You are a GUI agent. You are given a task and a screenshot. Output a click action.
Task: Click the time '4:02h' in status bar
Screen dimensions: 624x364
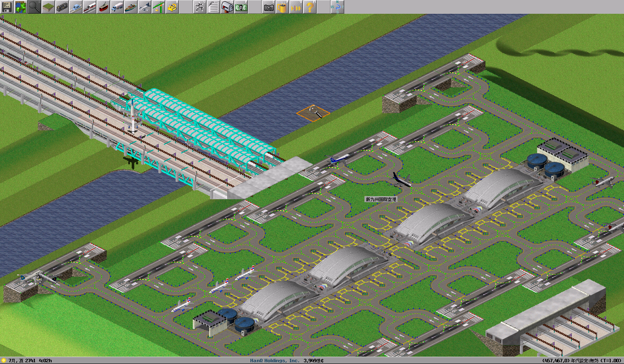tap(45, 361)
